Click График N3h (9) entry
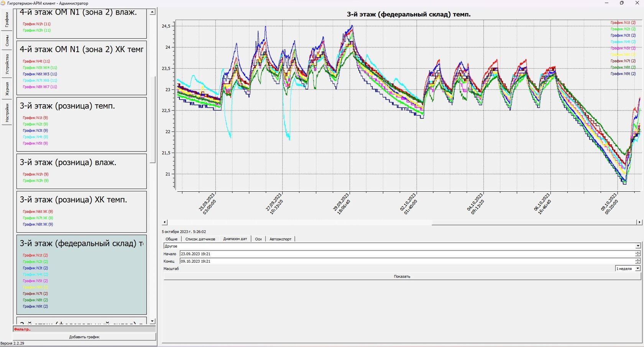 (36, 181)
